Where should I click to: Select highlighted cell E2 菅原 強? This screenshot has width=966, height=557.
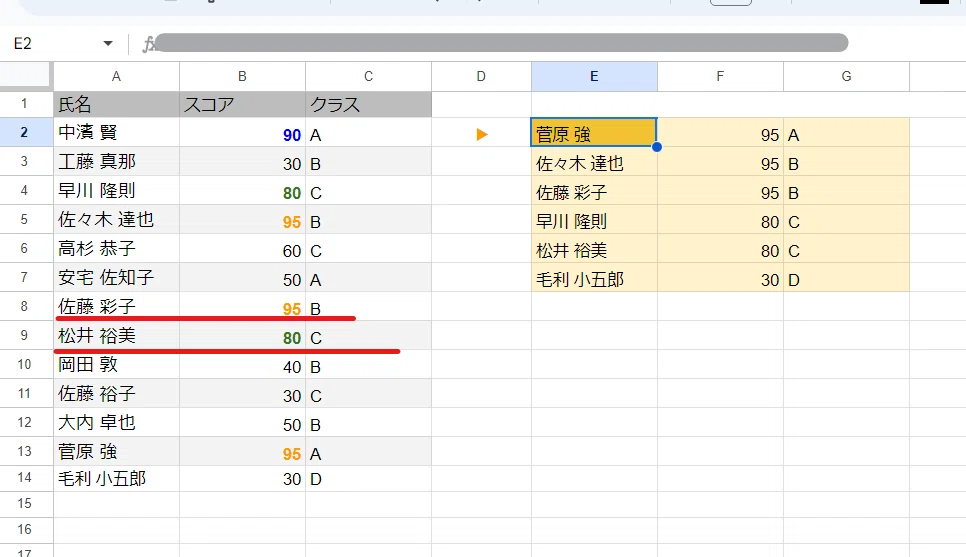[x=594, y=132]
